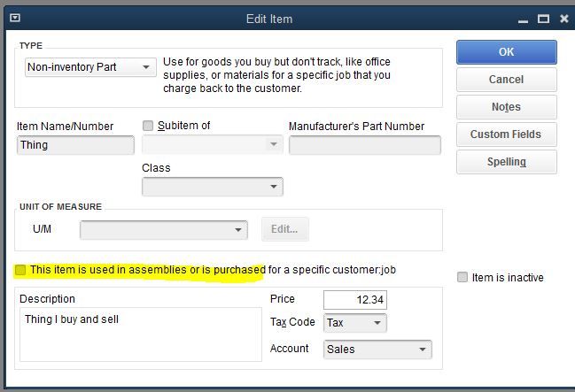575x392 pixels.
Task: Open the window system menu icon
Action: 16,18
